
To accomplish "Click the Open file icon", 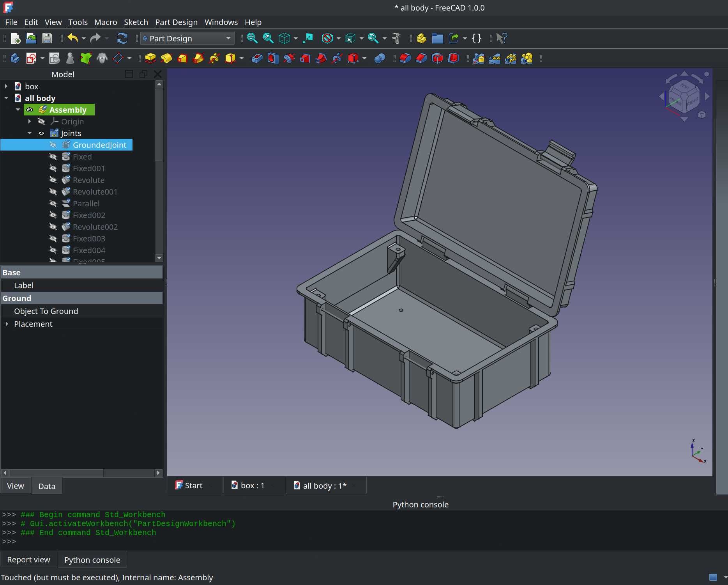I will pos(31,38).
